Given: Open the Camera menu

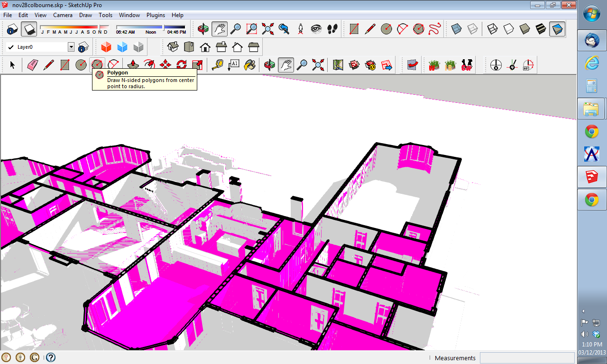Looking at the screenshot, I should click(63, 15).
